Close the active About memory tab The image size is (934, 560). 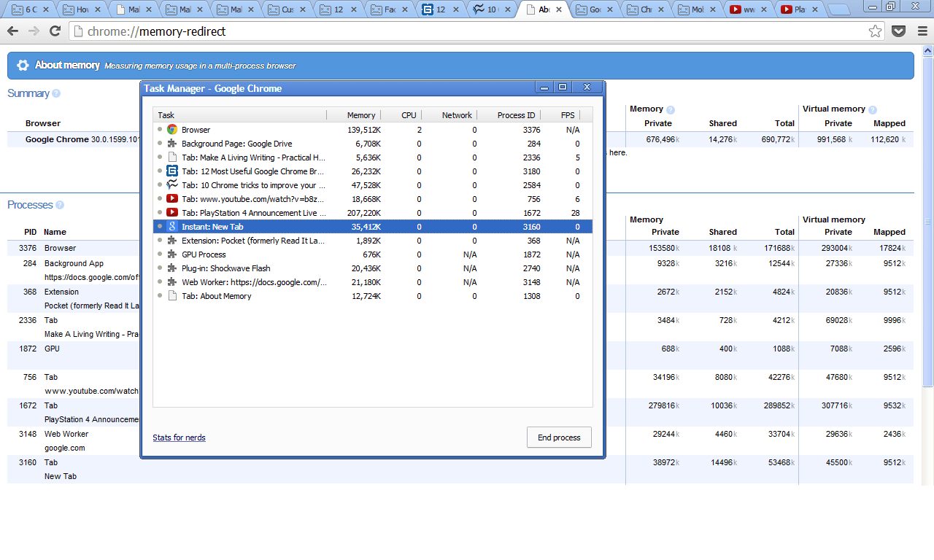(560, 10)
